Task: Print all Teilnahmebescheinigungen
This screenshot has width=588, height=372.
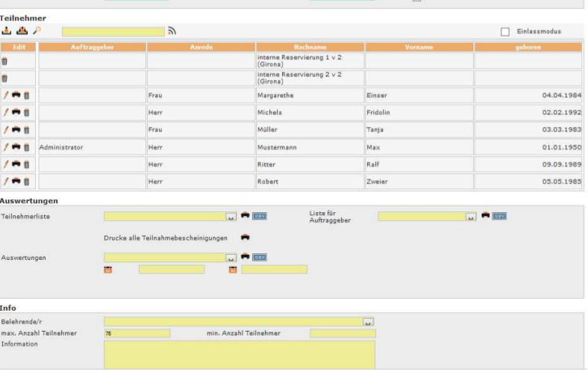Action: [245, 238]
